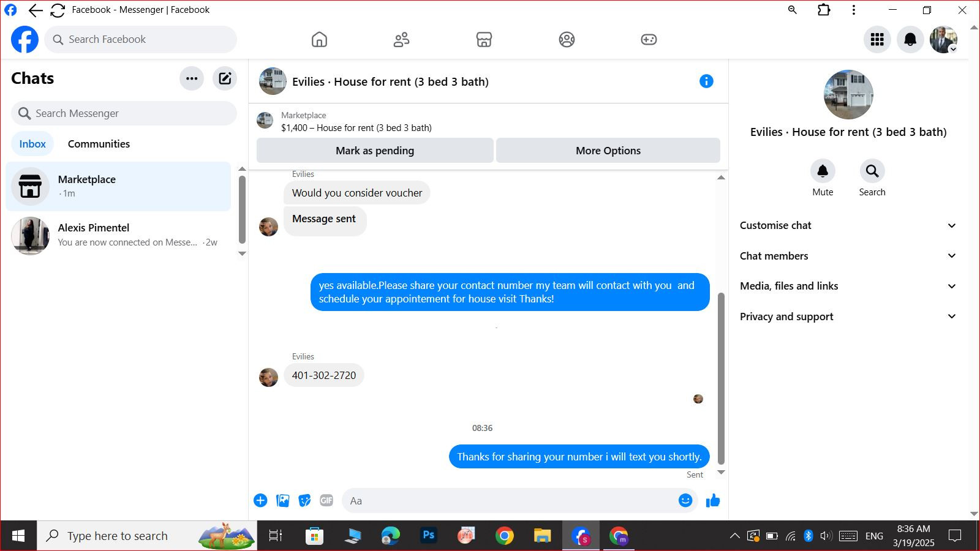
Task: Switch to the Inbox tab
Action: tap(32, 144)
